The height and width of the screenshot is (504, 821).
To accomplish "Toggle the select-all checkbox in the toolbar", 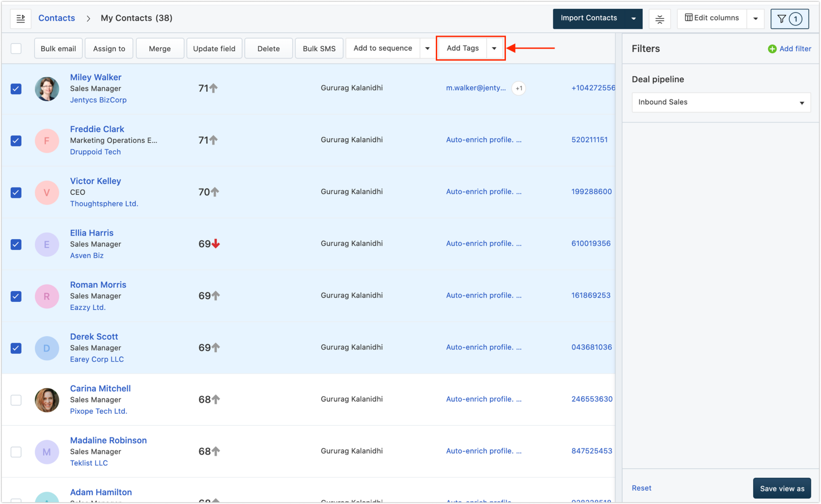I will [x=16, y=49].
